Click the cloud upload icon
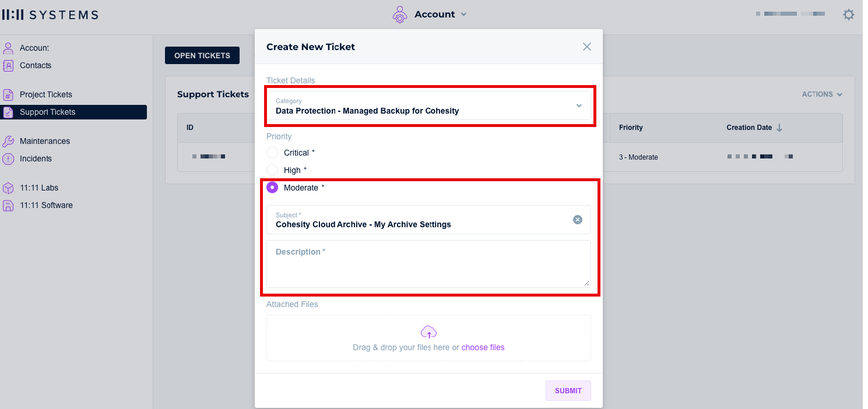The height and width of the screenshot is (409, 868). pyautogui.click(x=428, y=332)
